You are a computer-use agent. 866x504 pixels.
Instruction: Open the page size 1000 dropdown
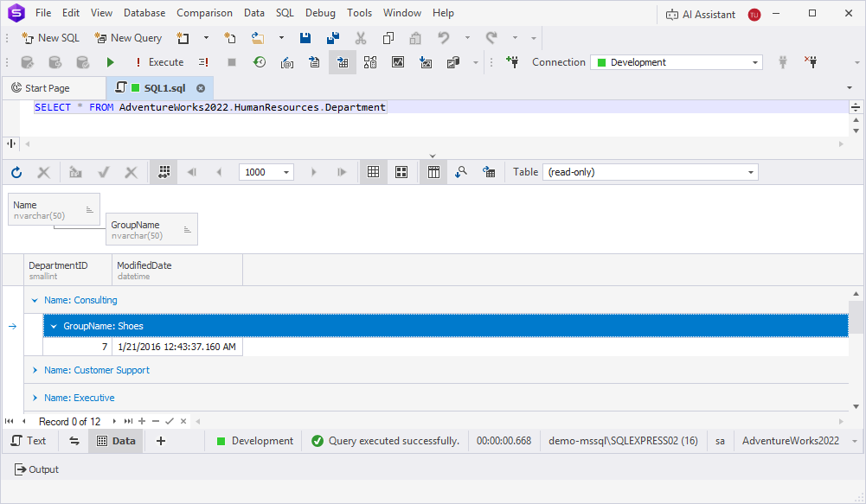coord(286,172)
